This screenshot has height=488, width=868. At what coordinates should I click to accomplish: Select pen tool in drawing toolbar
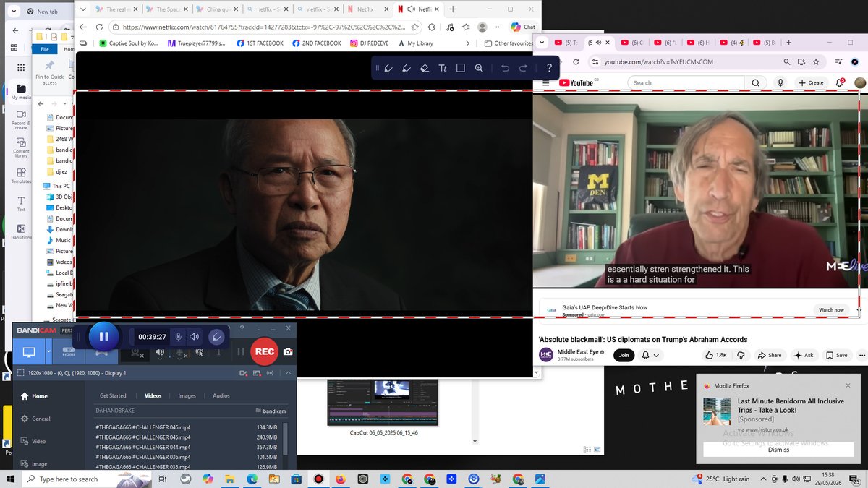(388, 68)
